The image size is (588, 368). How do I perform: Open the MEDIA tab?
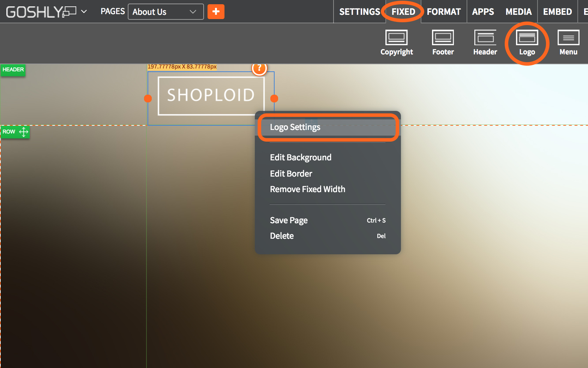point(518,12)
